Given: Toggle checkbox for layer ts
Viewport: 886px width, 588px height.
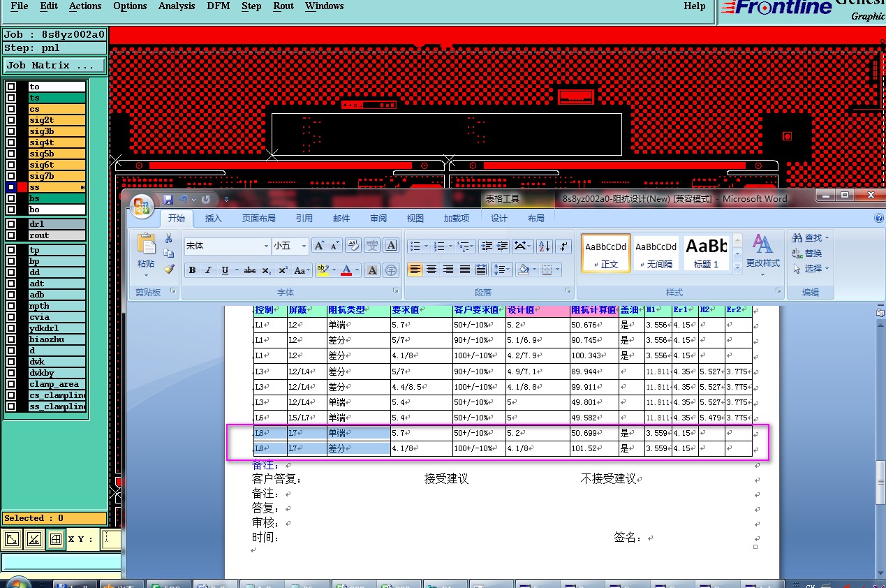Looking at the screenshot, I should click(11, 98).
